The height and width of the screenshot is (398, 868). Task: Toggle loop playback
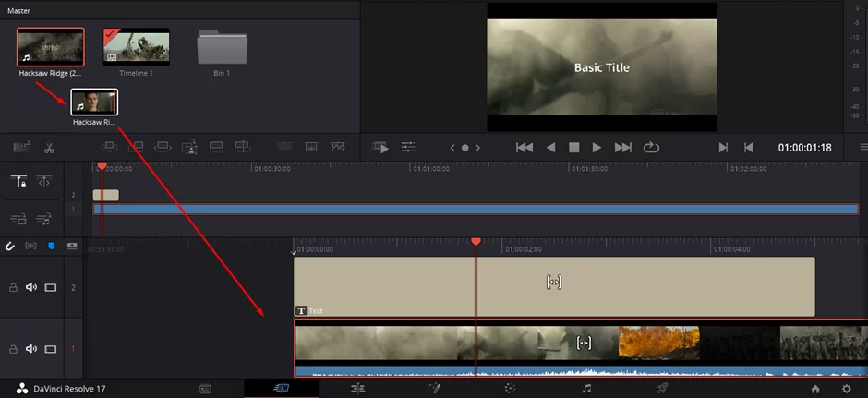pos(651,147)
